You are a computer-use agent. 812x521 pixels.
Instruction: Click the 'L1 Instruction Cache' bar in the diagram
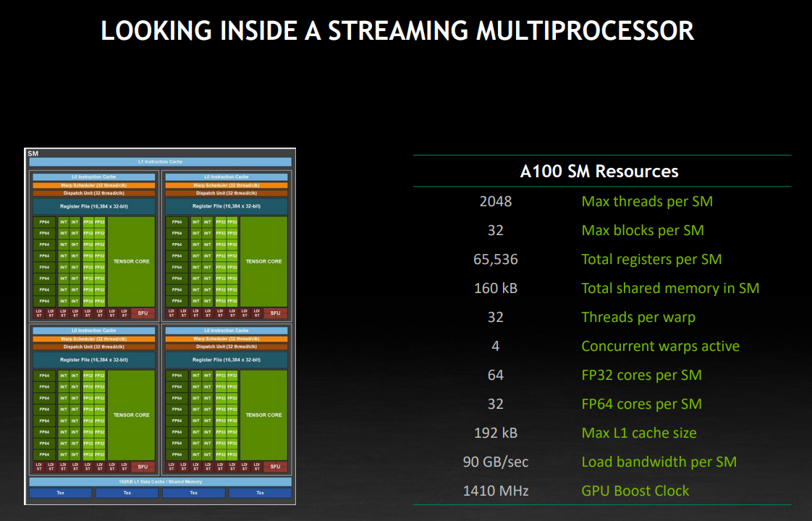[160, 162]
